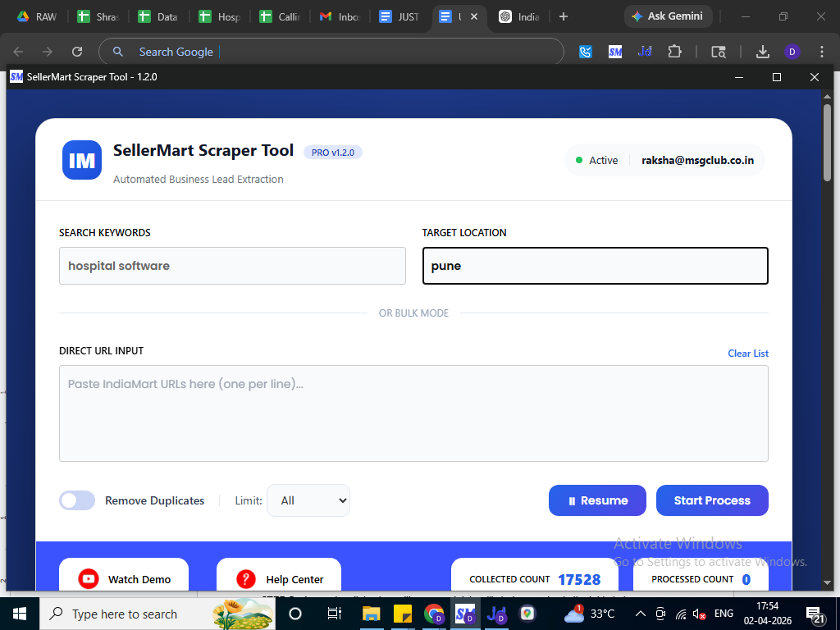Switch to the Inbox Gmail tab
The image size is (840, 630).
click(x=338, y=16)
